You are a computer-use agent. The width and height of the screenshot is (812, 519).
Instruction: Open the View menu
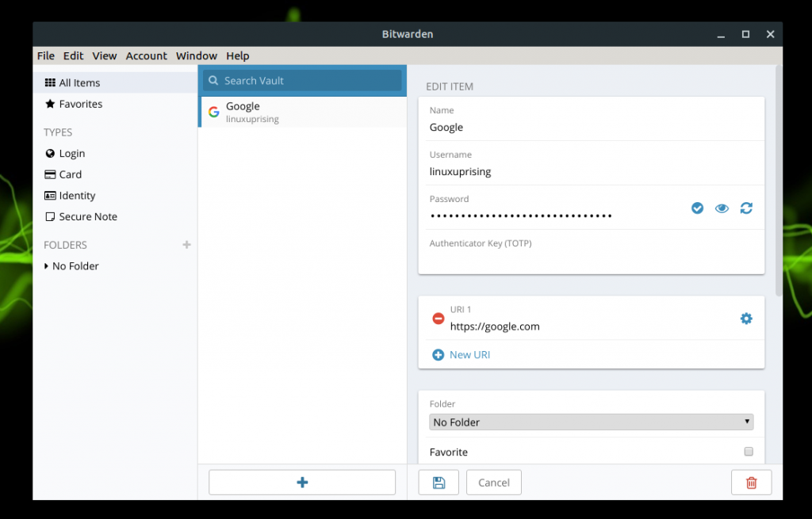(104, 55)
